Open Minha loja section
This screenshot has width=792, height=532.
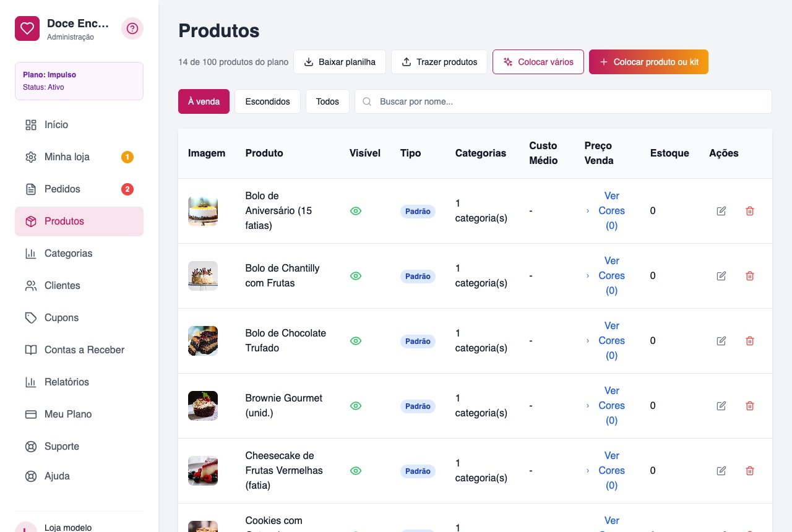(79, 157)
